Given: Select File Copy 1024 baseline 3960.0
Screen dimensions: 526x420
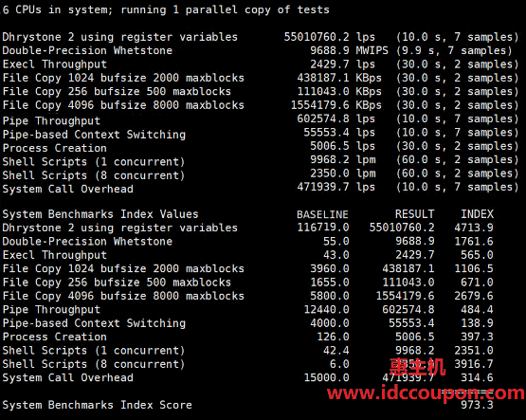Looking at the screenshot, I should (x=330, y=268).
